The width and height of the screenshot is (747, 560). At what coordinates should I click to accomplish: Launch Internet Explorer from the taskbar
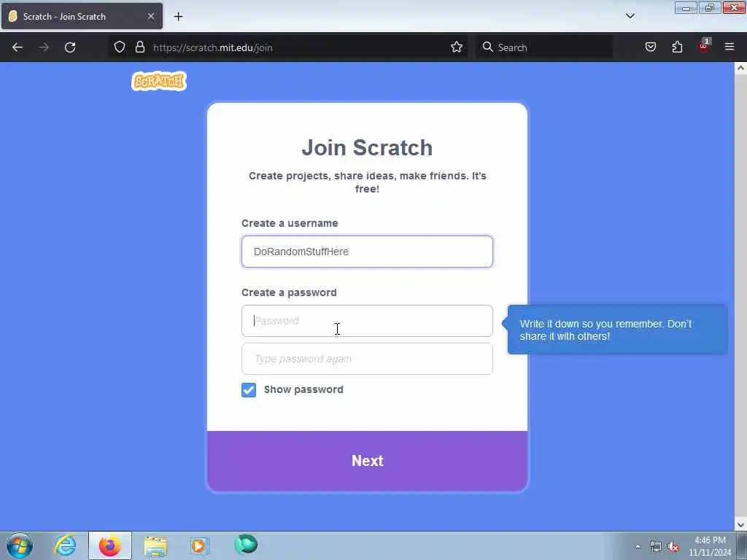tap(65, 545)
